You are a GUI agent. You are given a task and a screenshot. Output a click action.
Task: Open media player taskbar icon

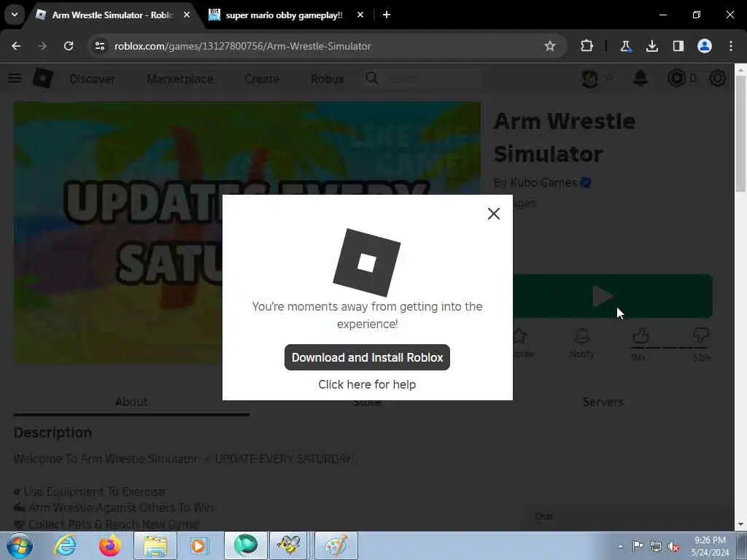click(x=198, y=545)
